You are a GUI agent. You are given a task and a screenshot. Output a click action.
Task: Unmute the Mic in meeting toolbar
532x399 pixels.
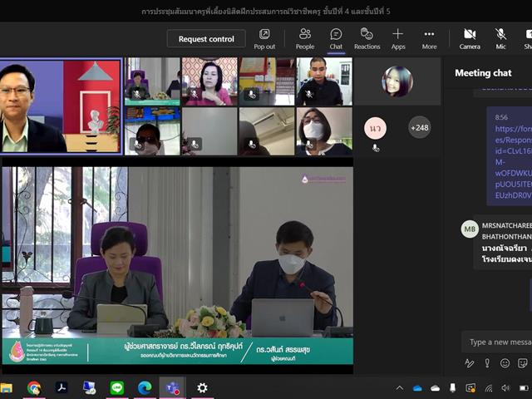500,39
